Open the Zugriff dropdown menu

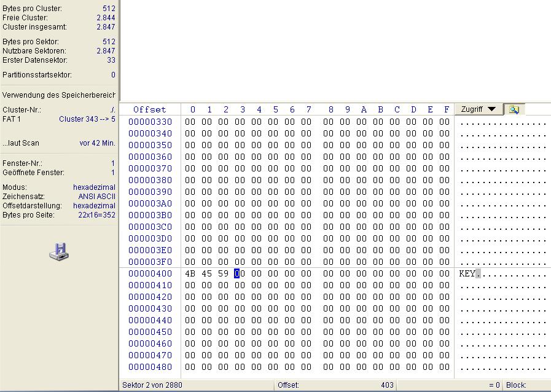pyautogui.click(x=478, y=109)
